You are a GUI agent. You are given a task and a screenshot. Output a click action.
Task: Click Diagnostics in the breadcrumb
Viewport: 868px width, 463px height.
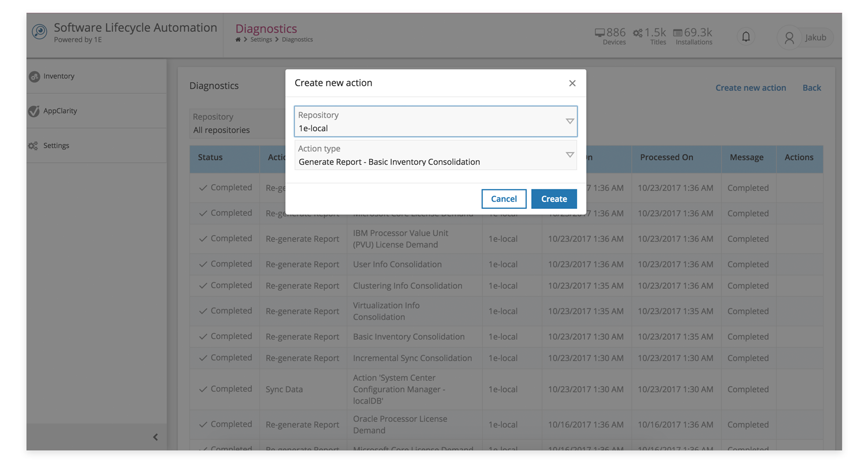tap(297, 39)
